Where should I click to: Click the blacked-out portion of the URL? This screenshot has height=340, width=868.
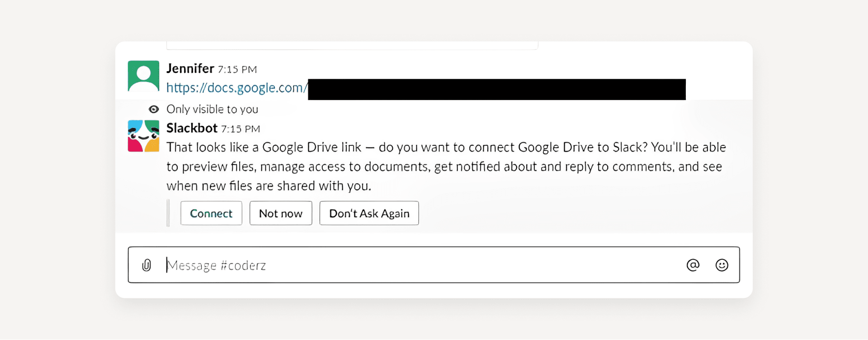pyautogui.click(x=496, y=89)
